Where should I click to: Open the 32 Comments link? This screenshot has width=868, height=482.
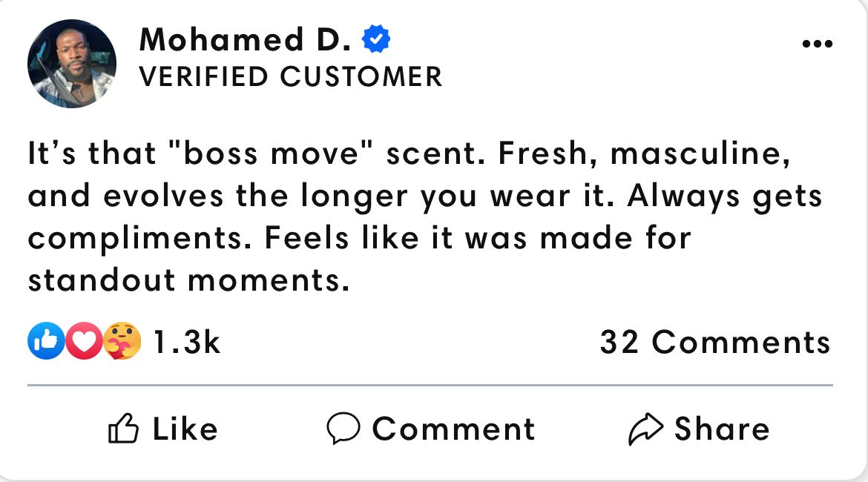click(714, 342)
